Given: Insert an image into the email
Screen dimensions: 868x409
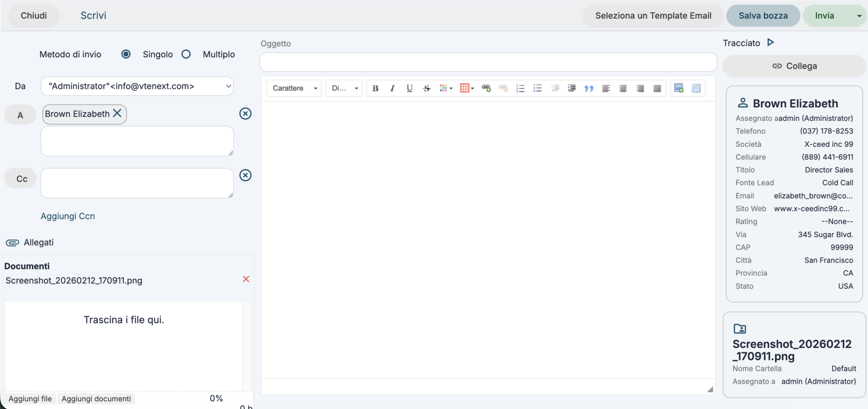Looking at the screenshot, I should pos(679,88).
